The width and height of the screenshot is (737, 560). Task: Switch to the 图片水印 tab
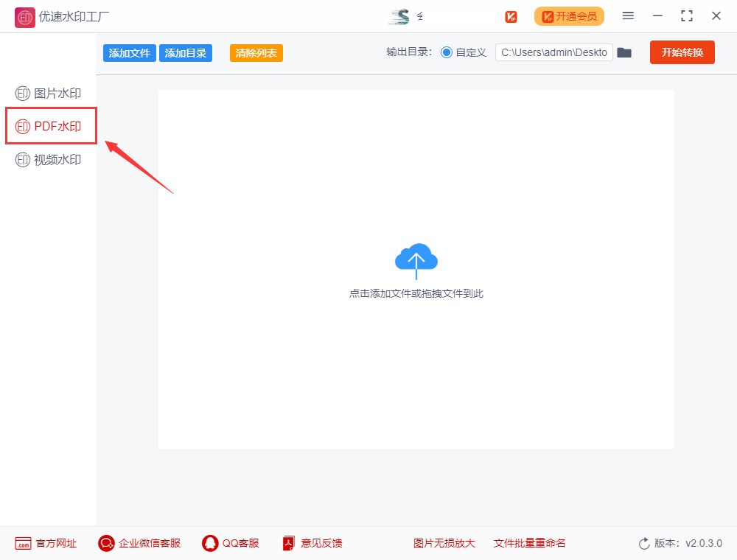pos(49,94)
